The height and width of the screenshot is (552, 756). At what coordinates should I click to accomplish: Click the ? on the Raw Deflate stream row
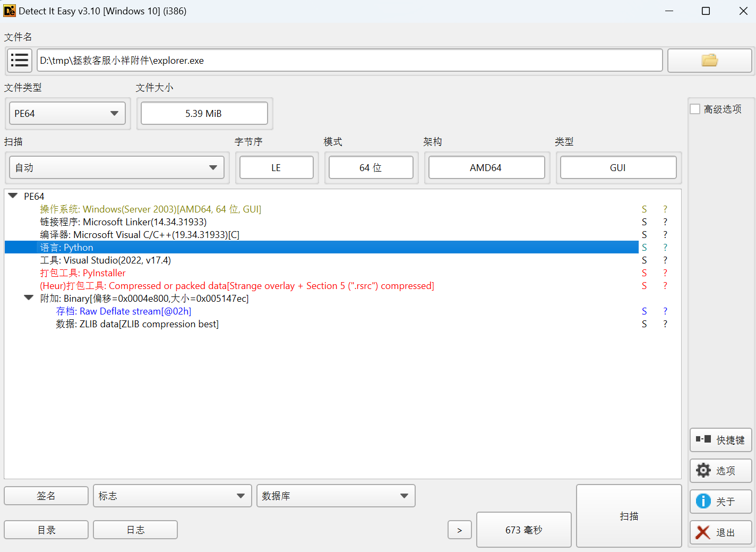[665, 311]
